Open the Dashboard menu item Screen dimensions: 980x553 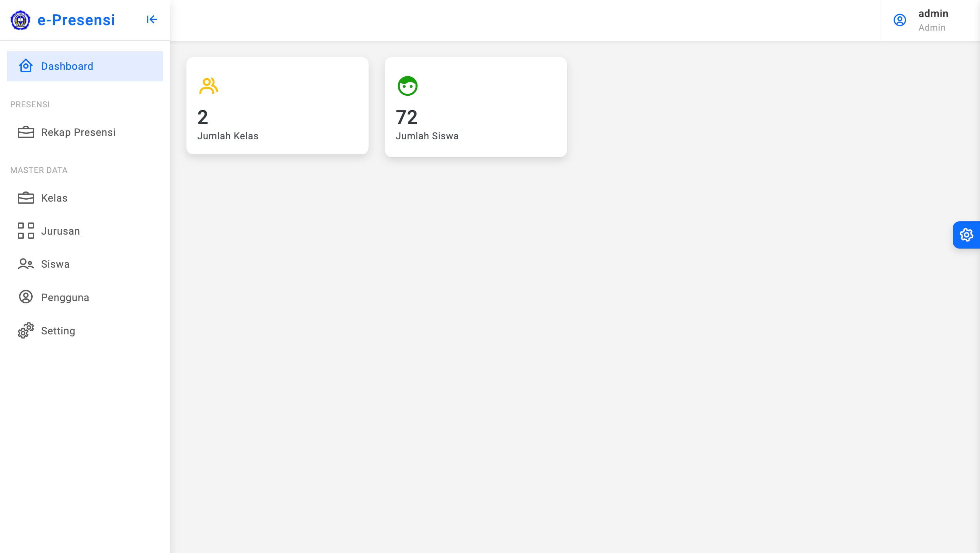pos(67,66)
